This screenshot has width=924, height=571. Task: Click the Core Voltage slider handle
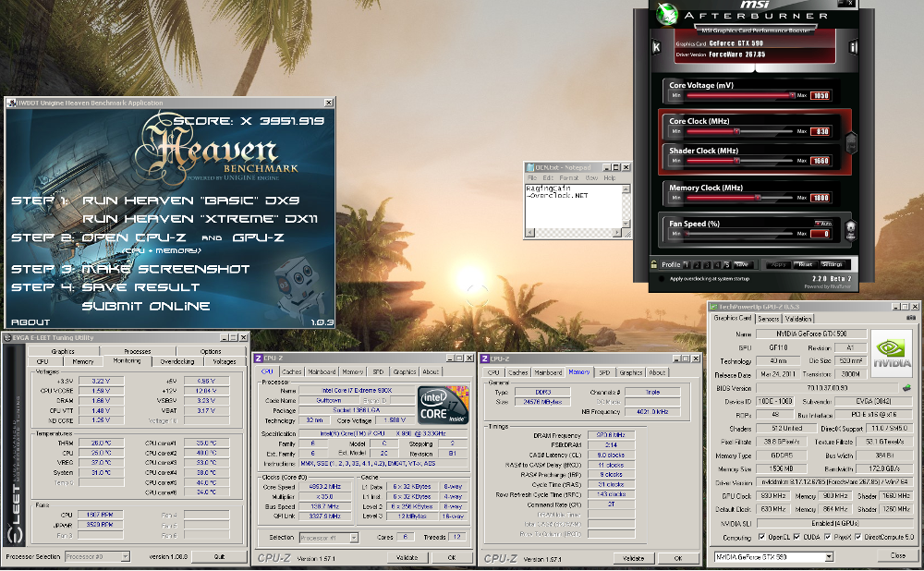(792, 95)
